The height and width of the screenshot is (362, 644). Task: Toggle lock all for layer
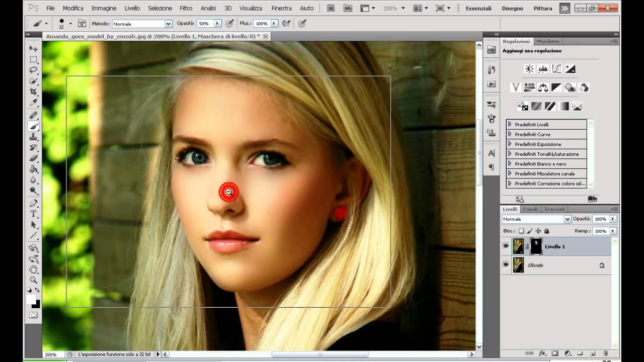click(x=546, y=231)
